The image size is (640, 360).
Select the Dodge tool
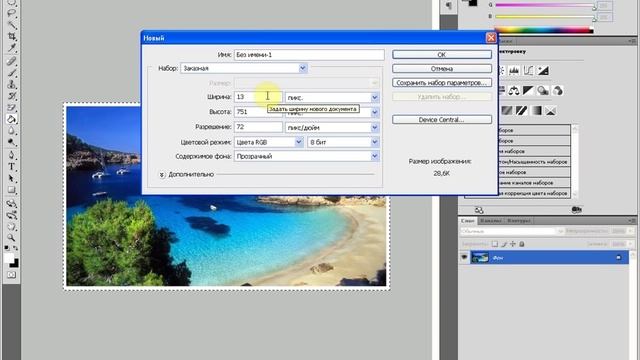(11, 142)
